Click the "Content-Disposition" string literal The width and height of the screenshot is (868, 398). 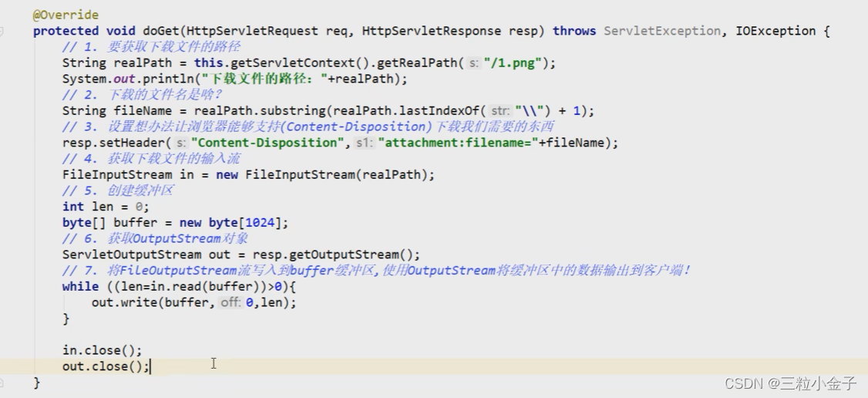[267, 143]
